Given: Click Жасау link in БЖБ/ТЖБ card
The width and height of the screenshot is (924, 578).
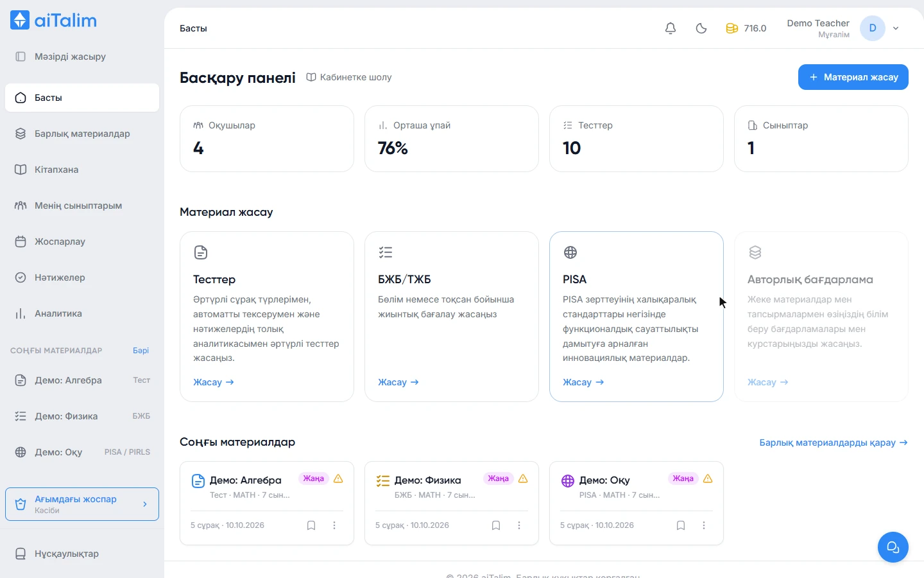Looking at the screenshot, I should pos(398,382).
